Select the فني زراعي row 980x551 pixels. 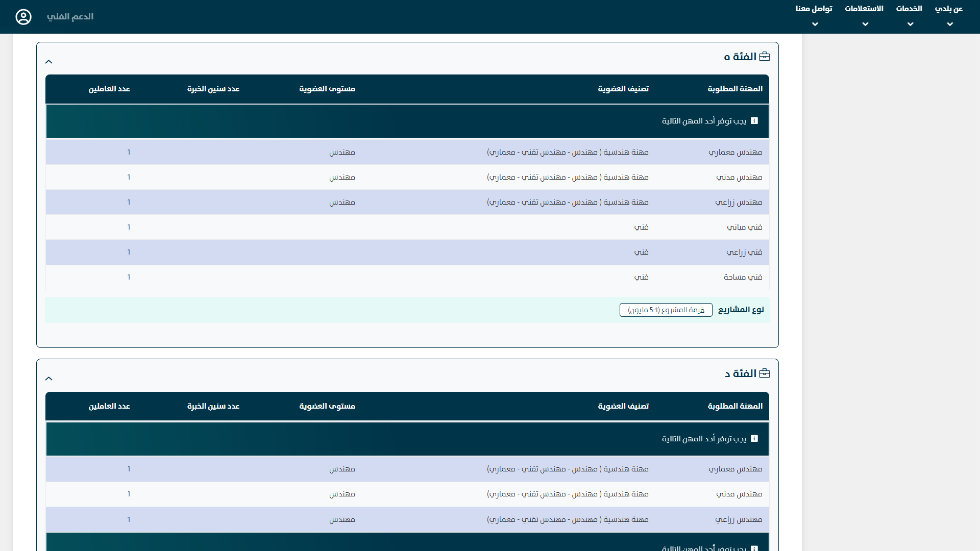point(744,252)
